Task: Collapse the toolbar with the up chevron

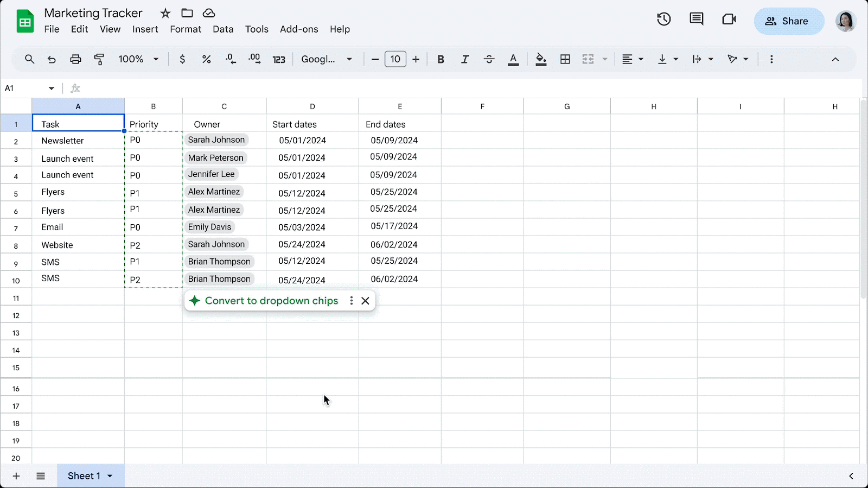Action: coord(835,59)
